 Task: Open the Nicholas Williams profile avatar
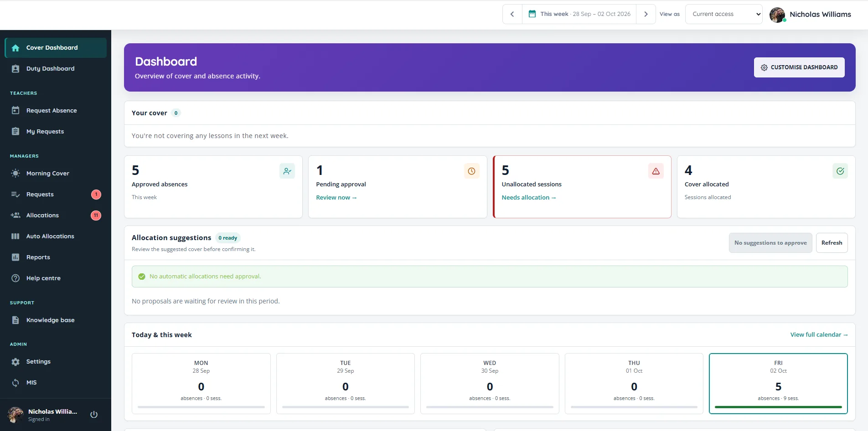[x=777, y=15]
